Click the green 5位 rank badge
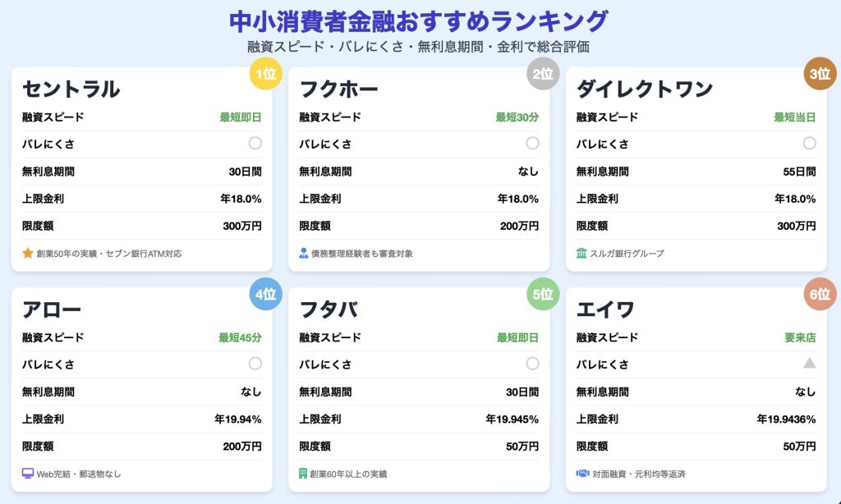841x504 pixels. 543,294
